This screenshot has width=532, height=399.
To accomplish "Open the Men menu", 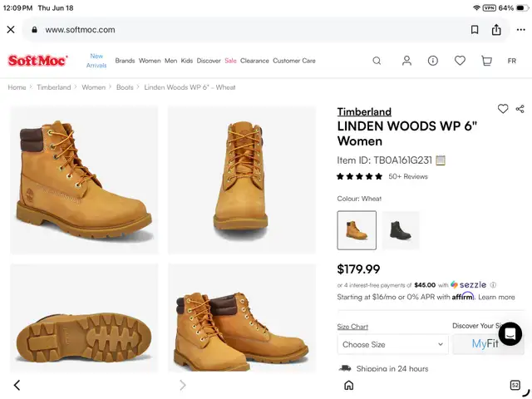I will pos(170,61).
